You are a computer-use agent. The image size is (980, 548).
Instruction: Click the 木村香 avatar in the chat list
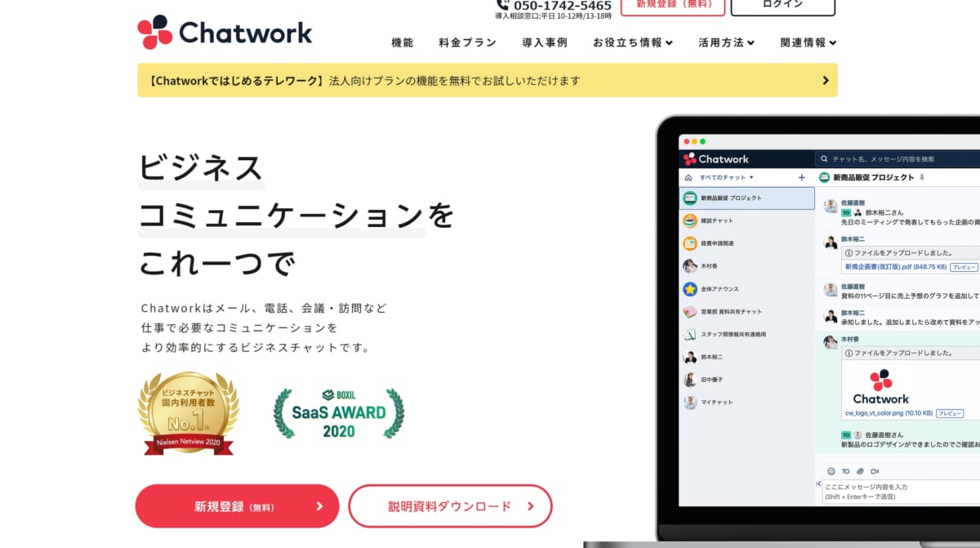(x=690, y=266)
